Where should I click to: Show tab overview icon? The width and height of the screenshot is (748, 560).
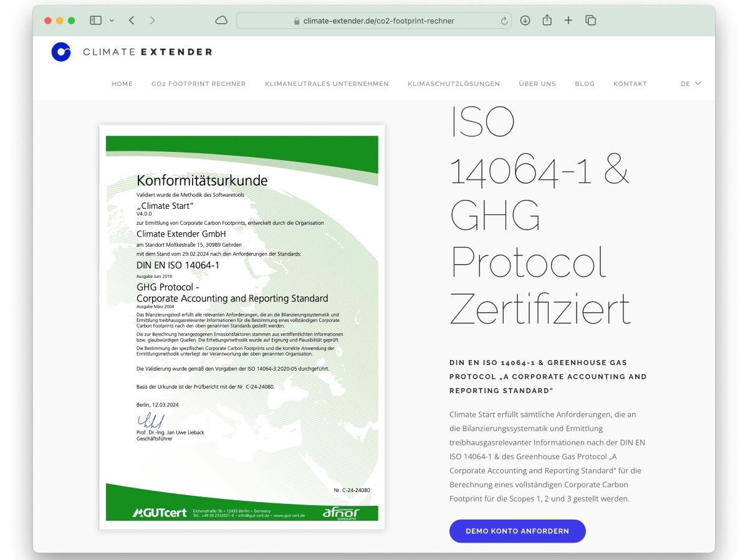coord(590,21)
